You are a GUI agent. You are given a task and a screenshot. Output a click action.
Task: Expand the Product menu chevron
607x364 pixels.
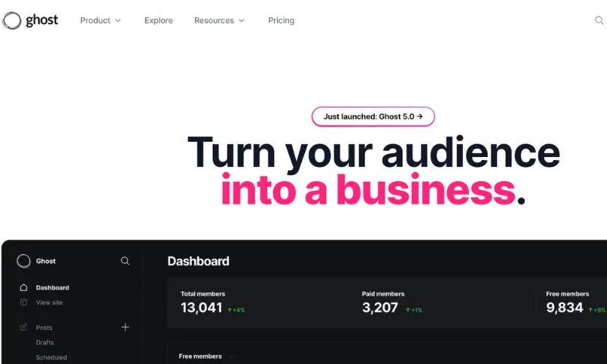(x=118, y=20)
